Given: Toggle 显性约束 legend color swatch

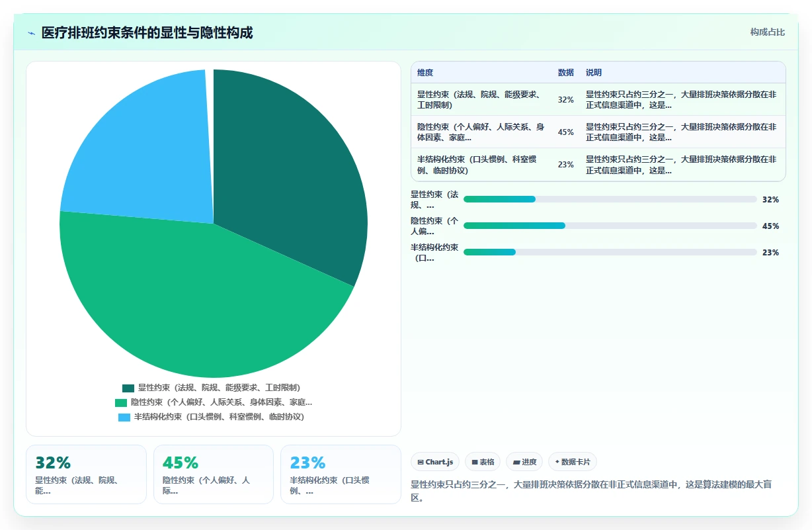Looking at the screenshot, I should click(x=128, y=388).
